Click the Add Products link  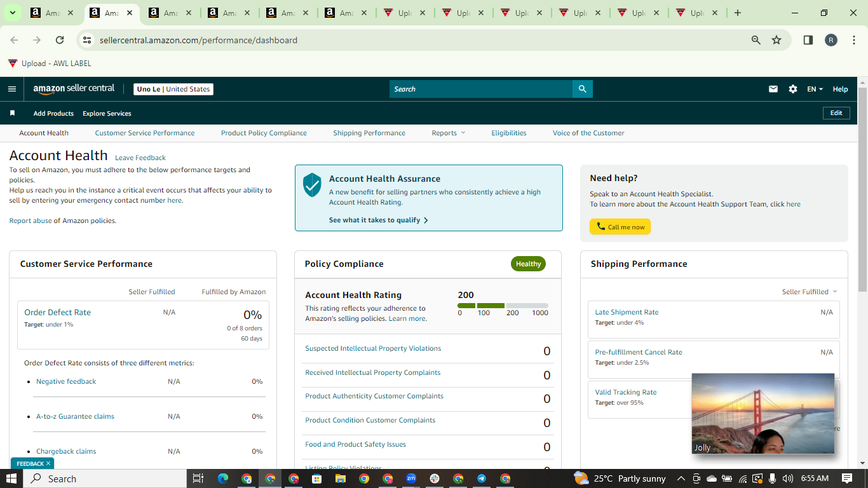pos(53,113)
